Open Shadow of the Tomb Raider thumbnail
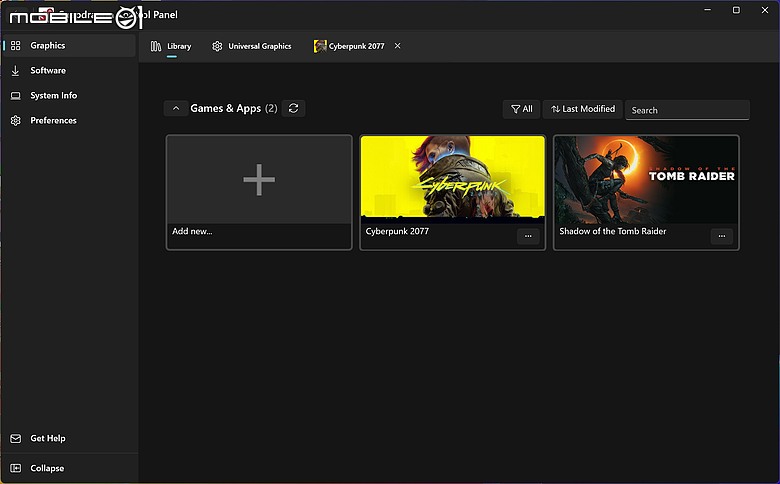Screen dimensions: 780x484 click(646, 180)
